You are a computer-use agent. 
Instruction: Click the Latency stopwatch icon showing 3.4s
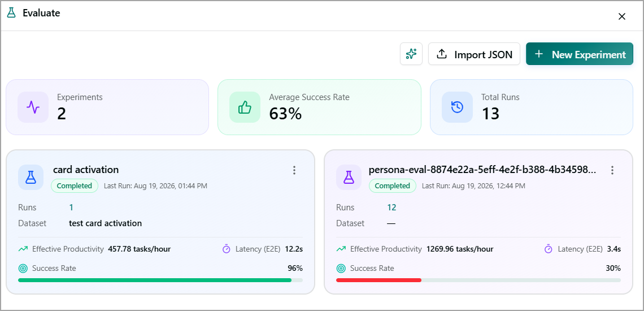pyautogui.click(x=548, y=249)
